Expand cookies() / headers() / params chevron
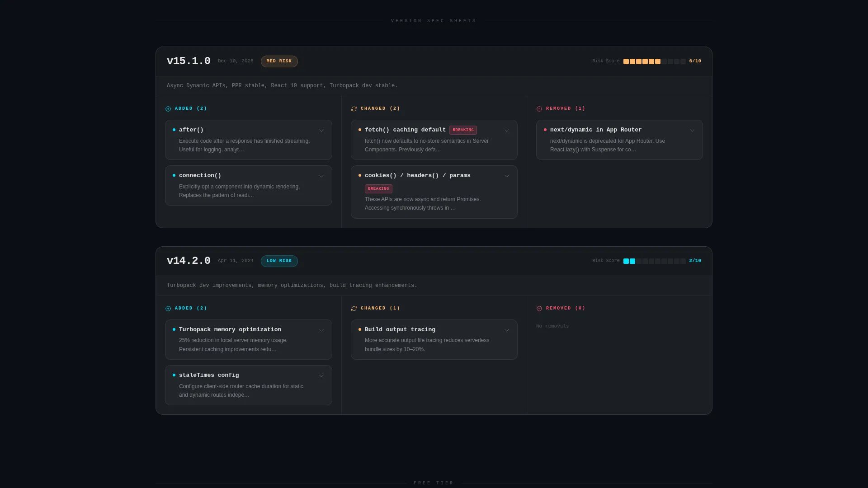 coord(507,176)
